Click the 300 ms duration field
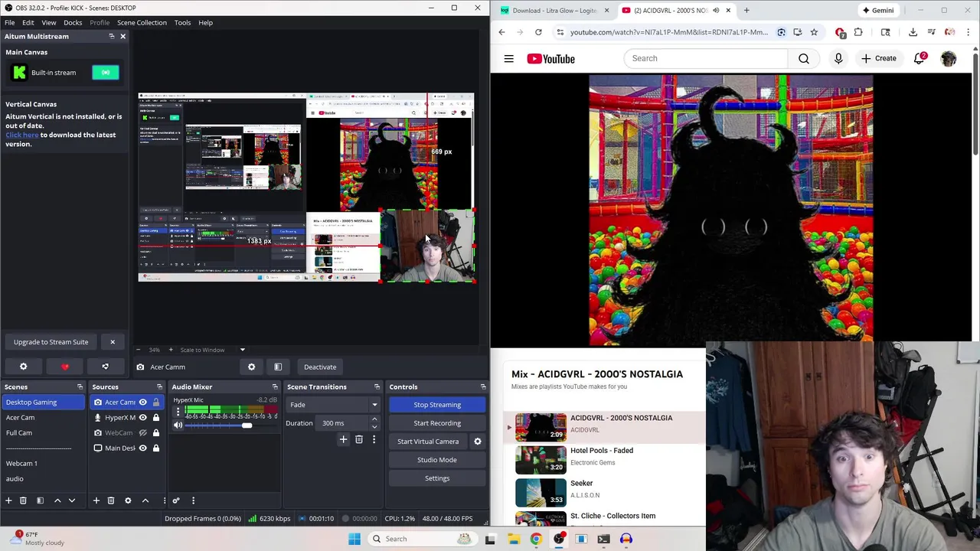The image size is (980, 551). pyautogui.click(x=343, y=423)
